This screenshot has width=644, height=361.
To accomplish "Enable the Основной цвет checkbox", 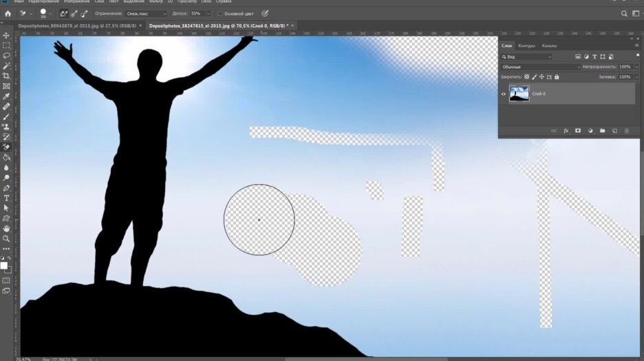I will click(x=220, y=13).
